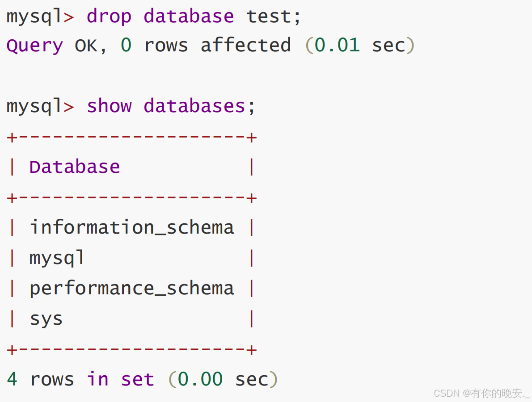Click the word "affected"
The height and width of the screenshot is (402, 532).
(x=245, y=46)
